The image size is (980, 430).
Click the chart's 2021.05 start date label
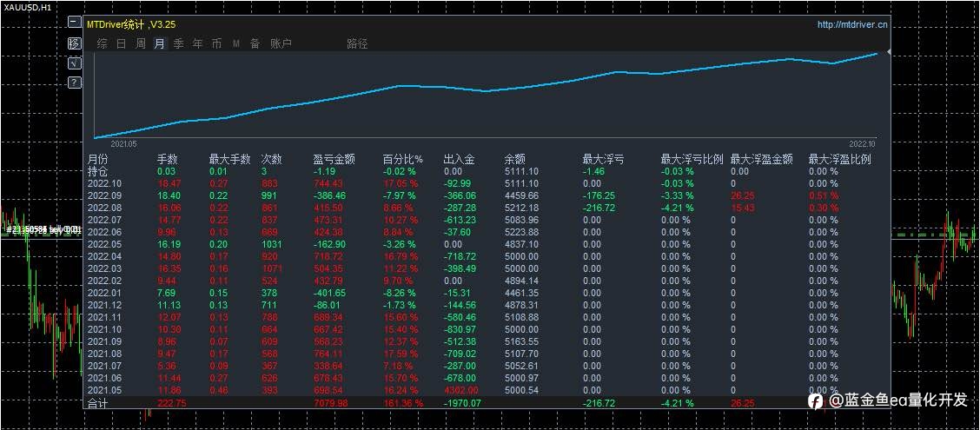[x=123, y=143]
